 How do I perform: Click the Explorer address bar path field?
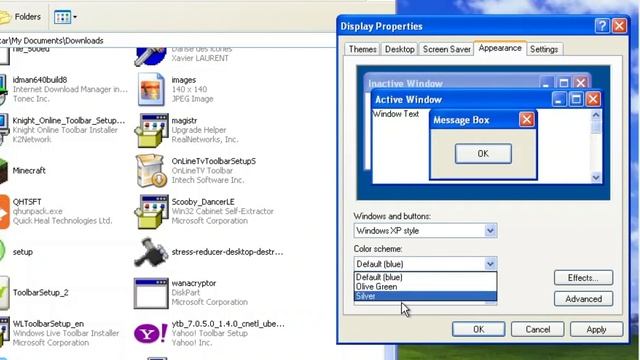pos(167,40)
